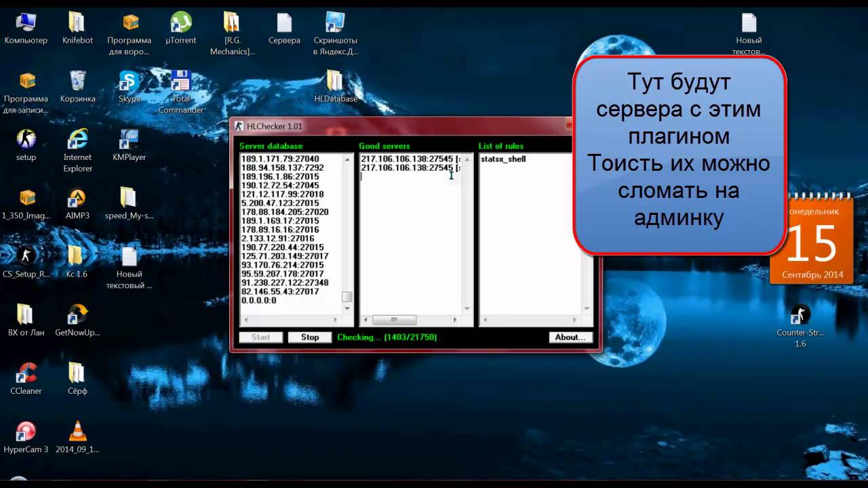This screenshot has width=868, height=488.
Task: Open the HLDatabase folder
Action: 335,87
